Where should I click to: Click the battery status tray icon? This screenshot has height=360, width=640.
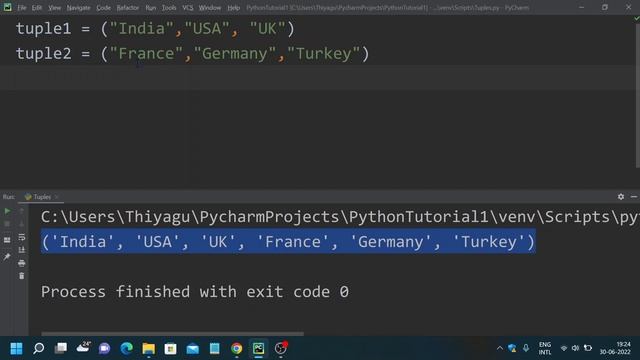pyautogui.click(x=588, y=348)
